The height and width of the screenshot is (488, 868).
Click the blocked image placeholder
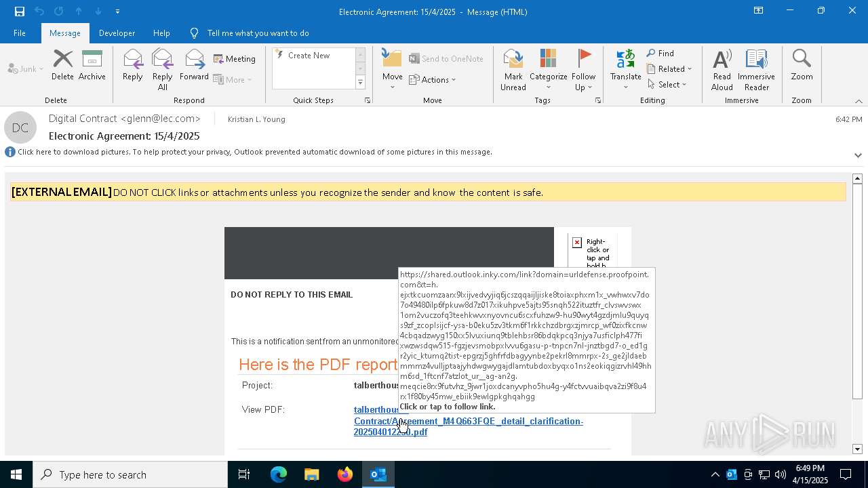click(x=593, y=251)
